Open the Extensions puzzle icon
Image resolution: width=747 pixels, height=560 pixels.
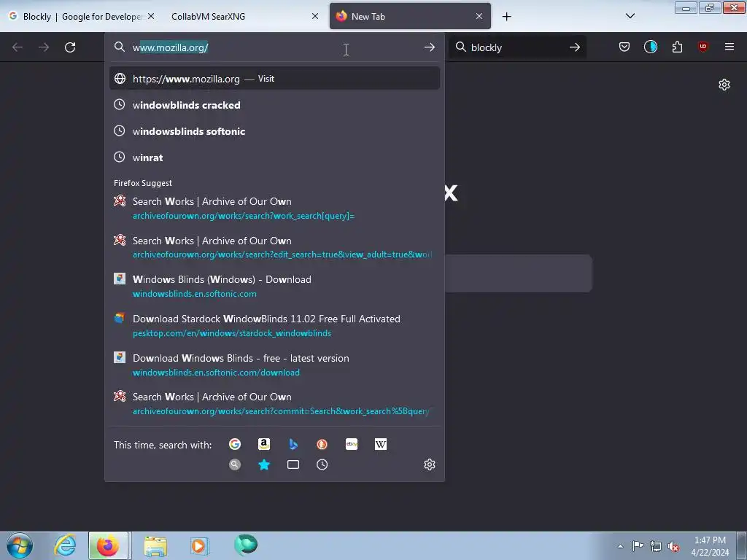pos(677,47)
